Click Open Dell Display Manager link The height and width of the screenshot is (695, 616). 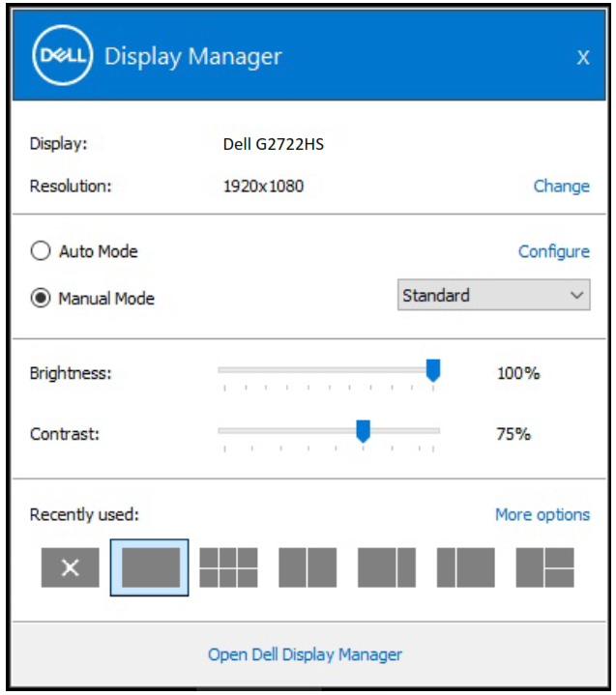pyautogui.click(x=305, y=654)
